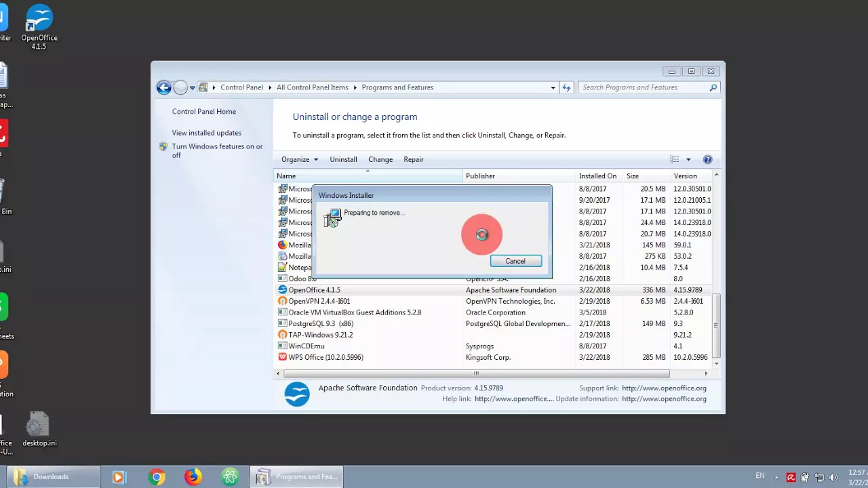The width and height of the screenshot is (868, 488).
Task: Select the desktop.ini file on desktop
Action: click(x=39, y=430)
